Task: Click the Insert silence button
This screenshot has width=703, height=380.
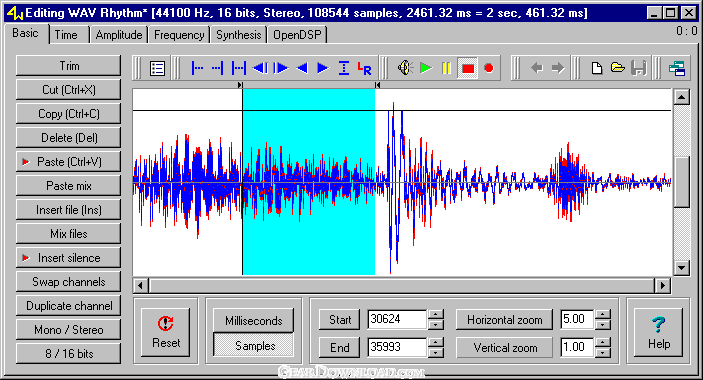Action: click(69, 258)
